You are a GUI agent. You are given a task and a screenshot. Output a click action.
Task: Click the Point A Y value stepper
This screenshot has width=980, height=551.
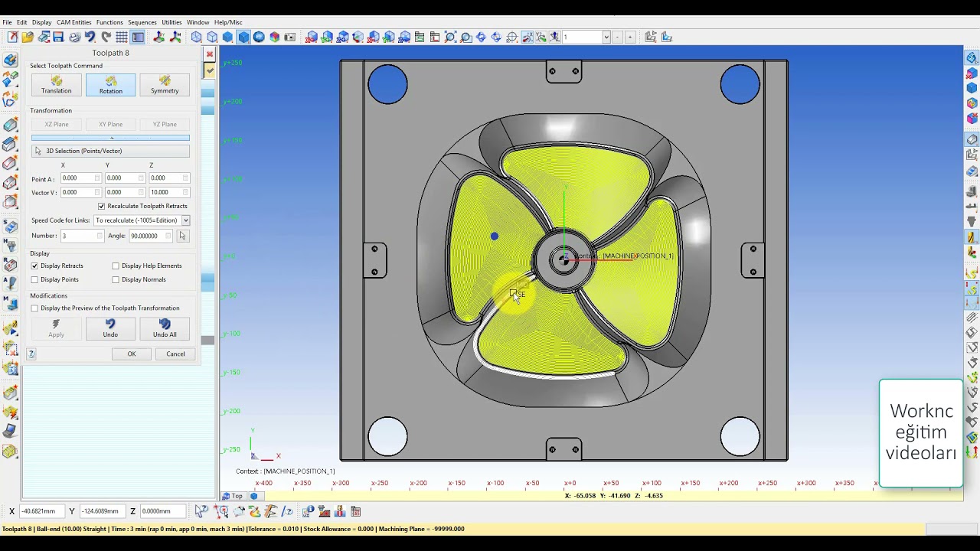tap(142, 178)
